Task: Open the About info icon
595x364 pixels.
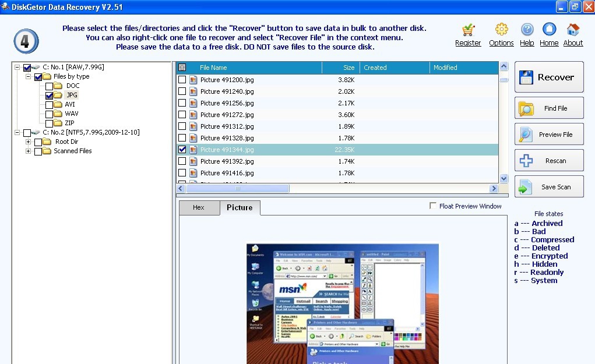Action: tap(572, 29)
